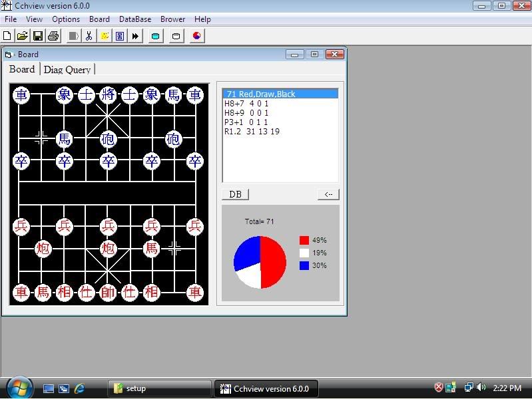Open the Board menu in menu bar

click(99, 19)
